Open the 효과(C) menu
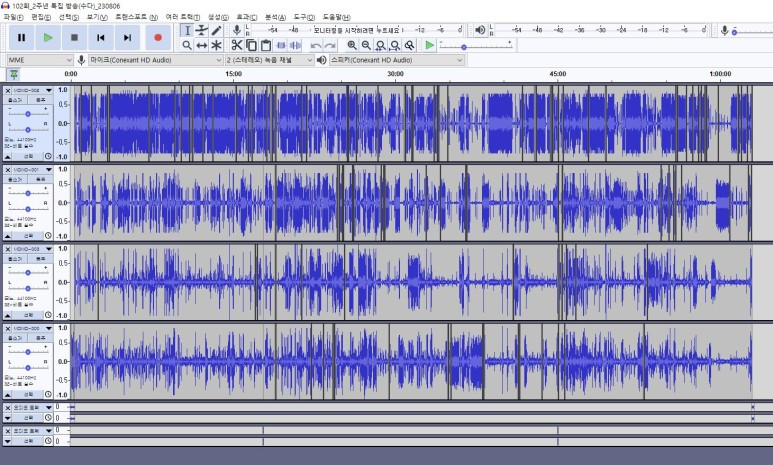Viewport: 773px width, 465px height. [247, 17]
